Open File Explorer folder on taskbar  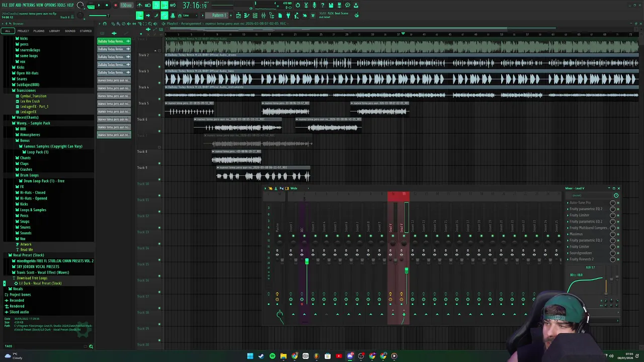[x=283, y=356]
